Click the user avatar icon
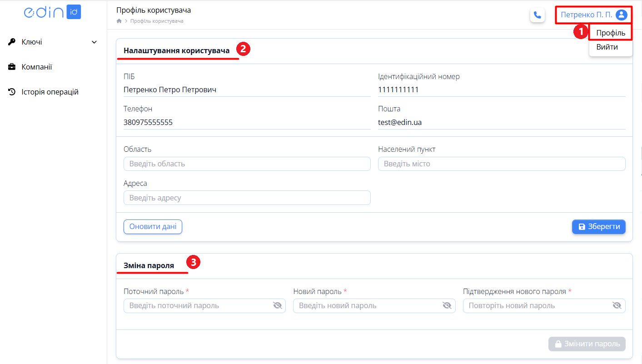This screenshot has width=642, height=364. coord(621,15)
